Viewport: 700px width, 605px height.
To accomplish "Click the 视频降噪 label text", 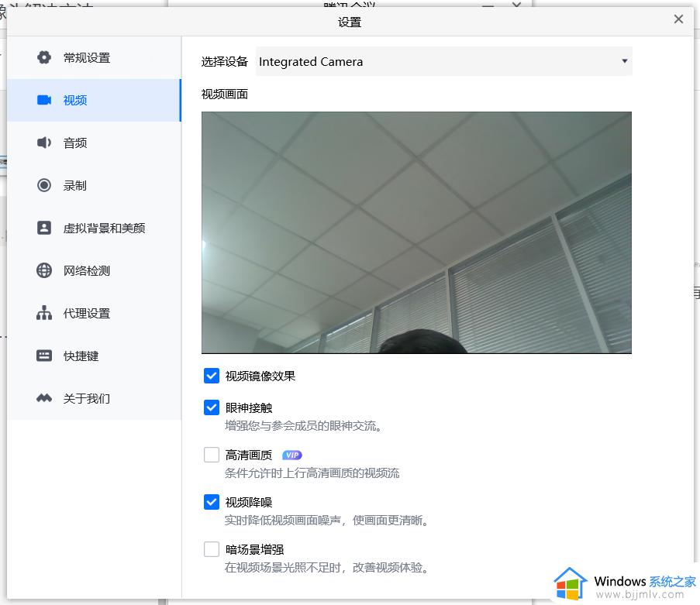I will point(249,503).
